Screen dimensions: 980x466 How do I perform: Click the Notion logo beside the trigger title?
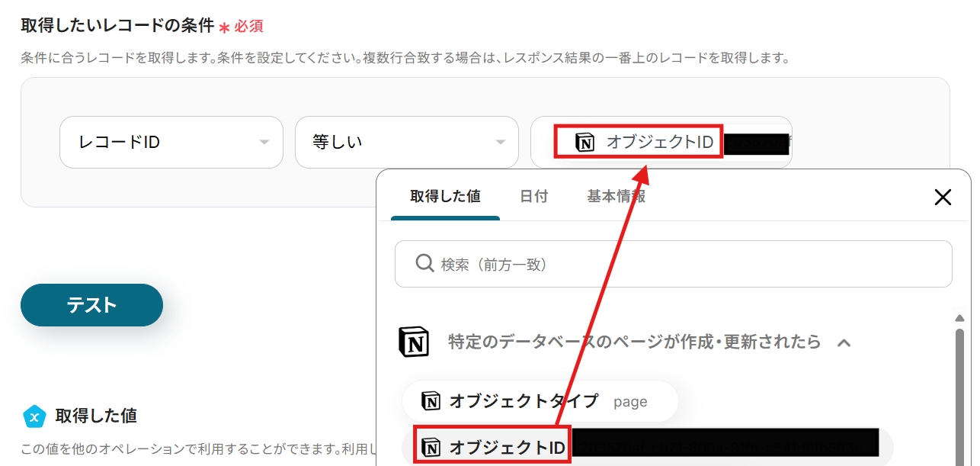tap(414, 342)
